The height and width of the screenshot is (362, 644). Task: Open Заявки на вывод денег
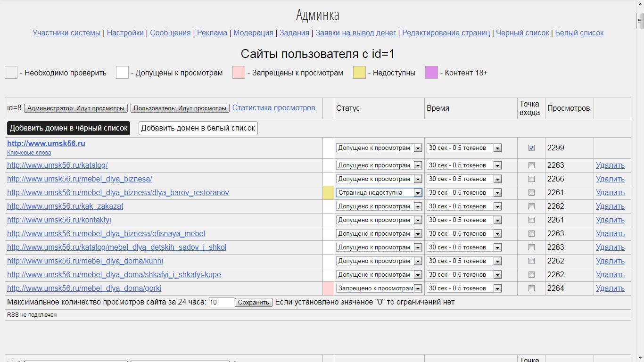(356, 33)
